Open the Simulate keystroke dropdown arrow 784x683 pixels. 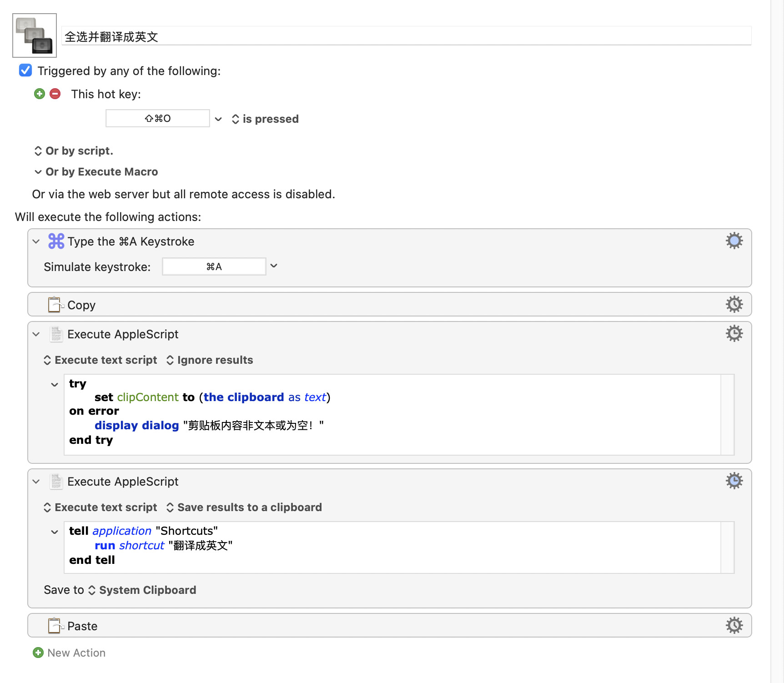coord(274,266)
